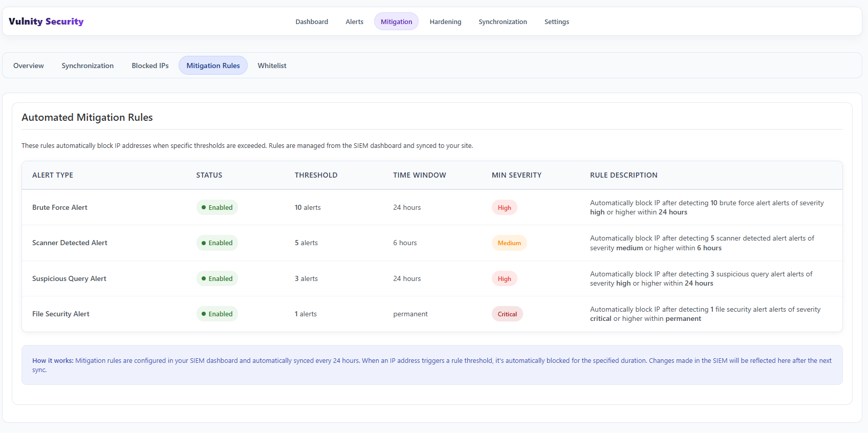Click the Critical severity badge
Image resolution: width=868 pixels, height=433 pixels.
click(507, 314)
